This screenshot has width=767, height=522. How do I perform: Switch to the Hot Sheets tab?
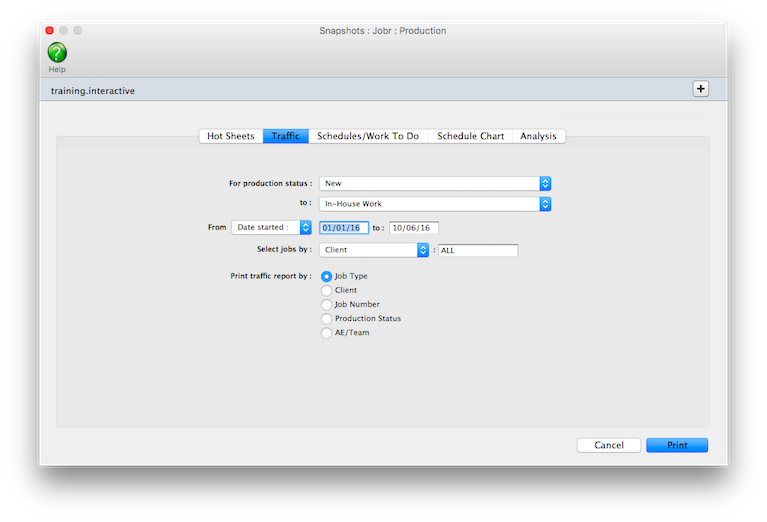(x=231, y=136)
